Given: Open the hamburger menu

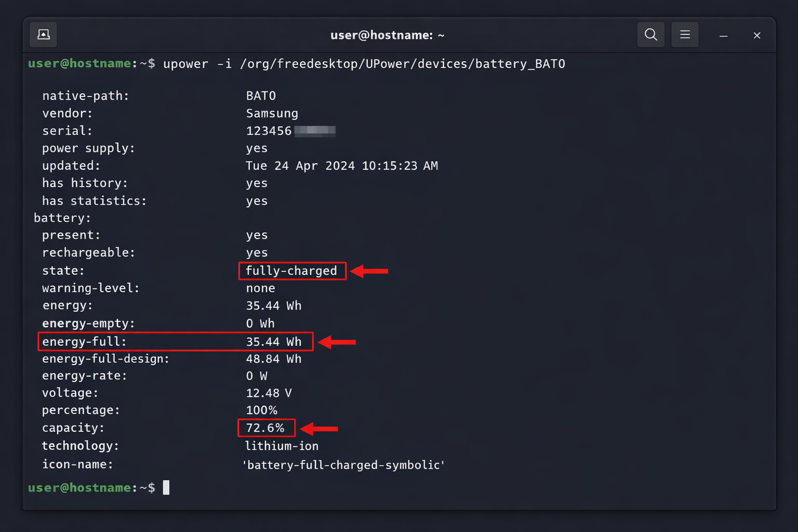Looking at the screenshot, I should click(x=685, y=34).
